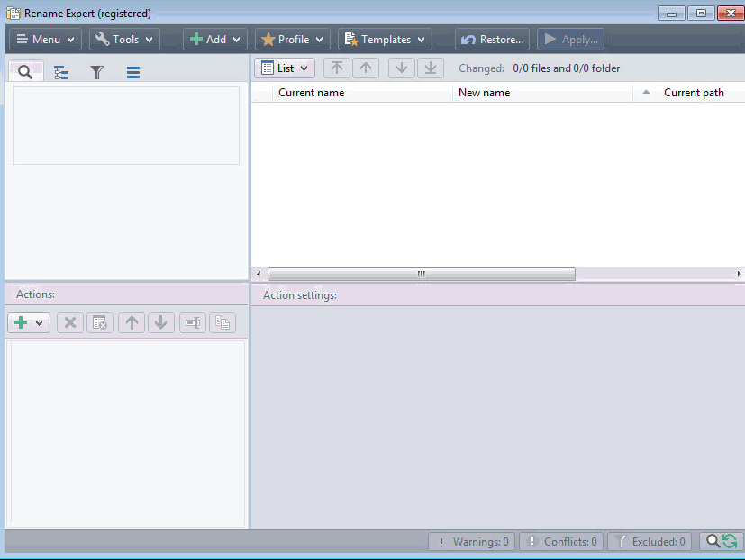This screenshot has width=745, height=560.
Task: Move action down arrow in Actions toolbar
Action: point(161,323)
